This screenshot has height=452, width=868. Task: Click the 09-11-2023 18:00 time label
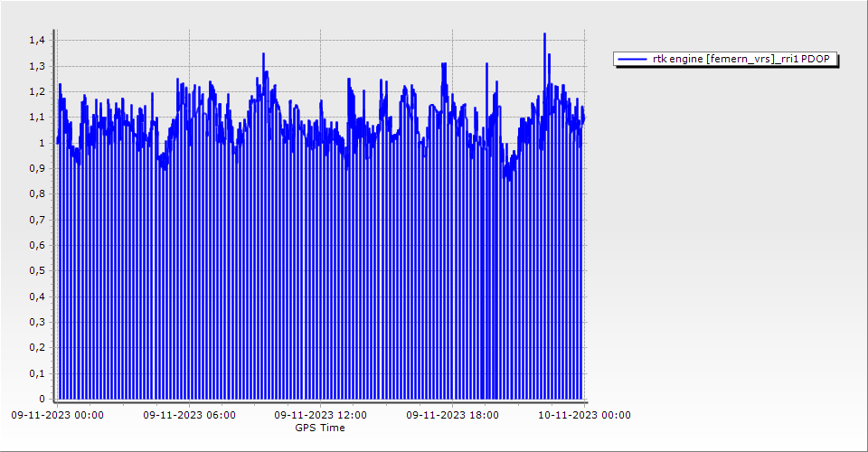452,416
